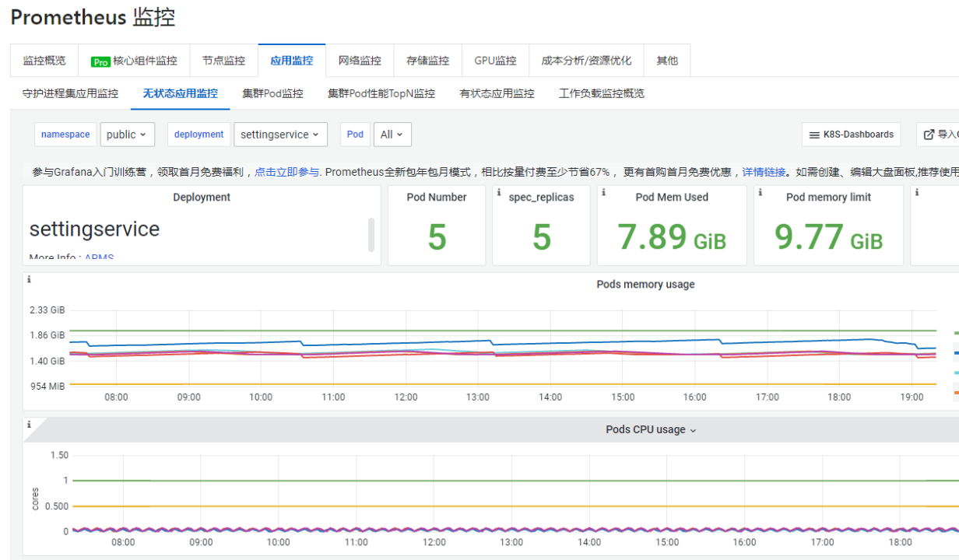Open the namespace dropdown showing public
959x560 pixels.
tap(128, 135)
